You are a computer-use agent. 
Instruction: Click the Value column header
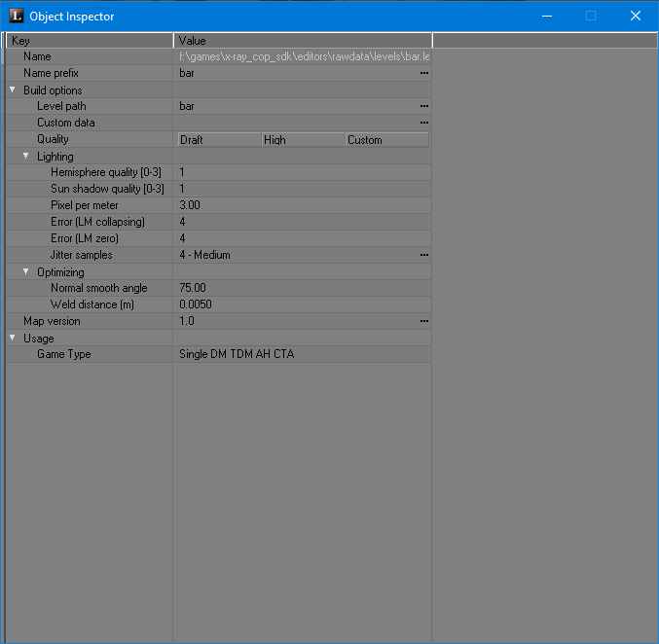[x=302, y=41]
